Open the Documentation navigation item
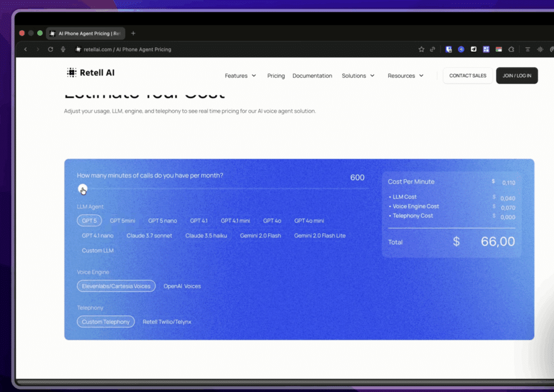The image size is (554, 392). click(312, 76)
